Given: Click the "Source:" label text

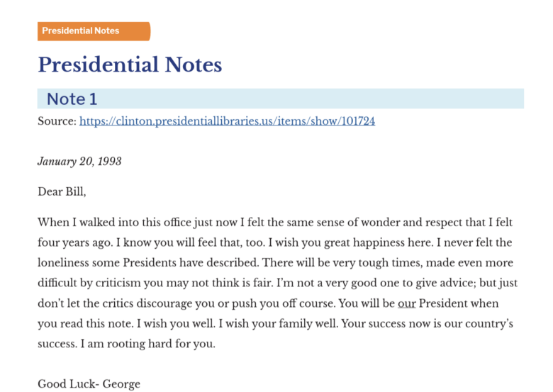Looking at the screenshot, I should 57,121.
